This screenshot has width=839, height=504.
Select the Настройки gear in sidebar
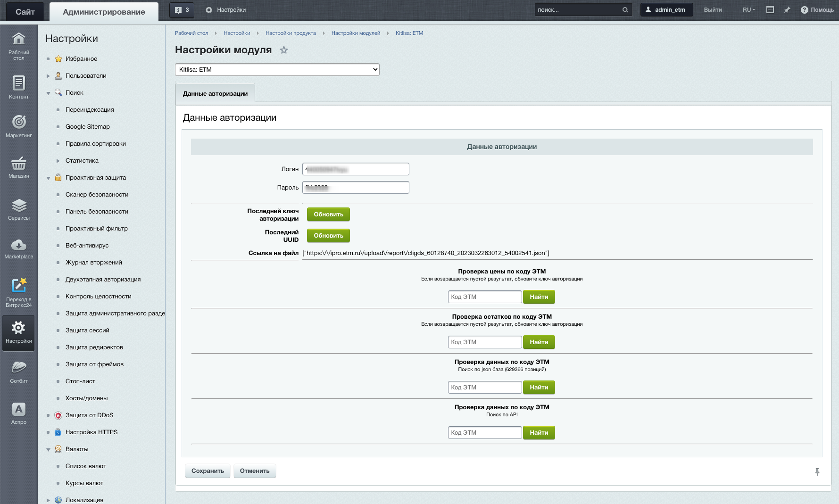pyautogui.click(x=19, y=333)
